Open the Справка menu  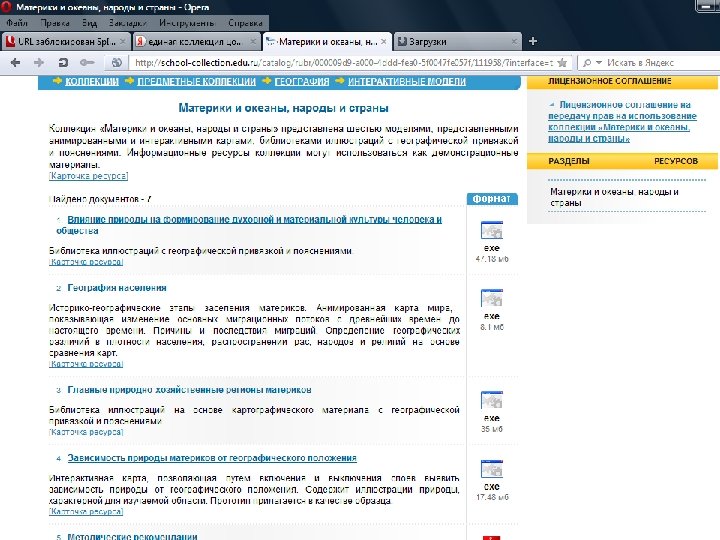245,22
